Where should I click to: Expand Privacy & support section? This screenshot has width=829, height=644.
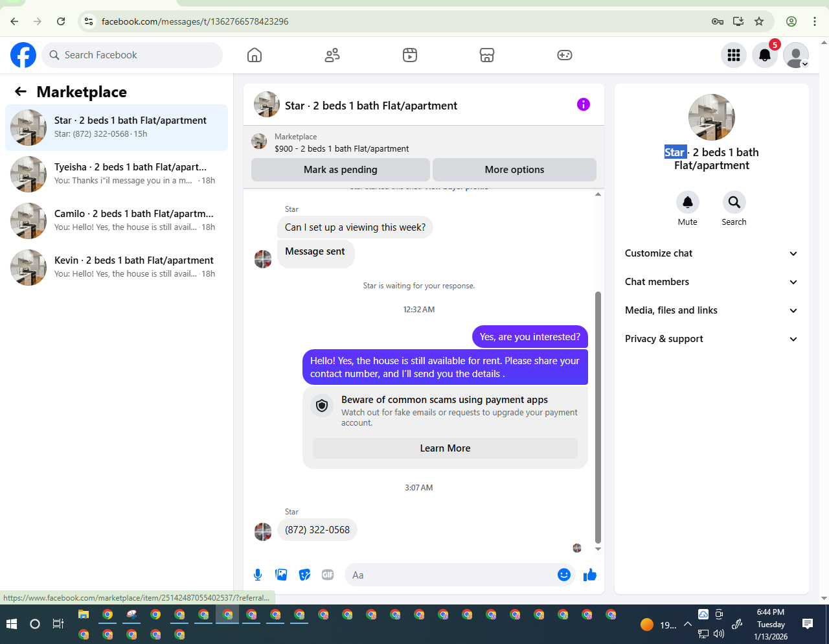[x=711, y=339]
